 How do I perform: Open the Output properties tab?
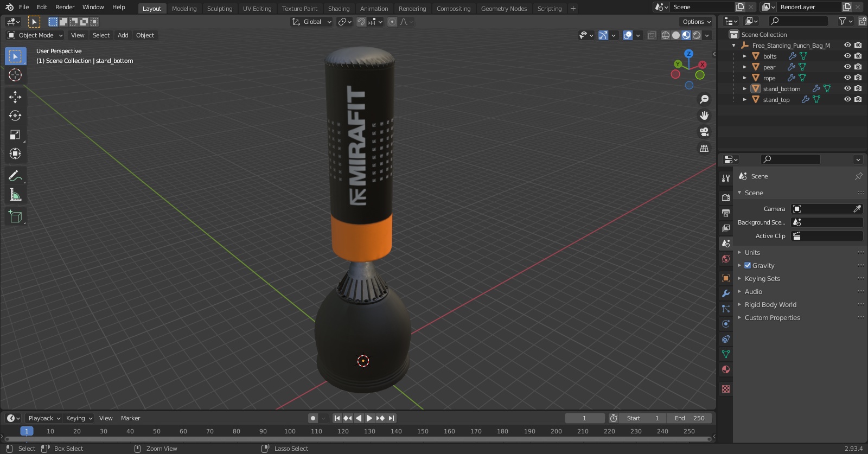726,213
